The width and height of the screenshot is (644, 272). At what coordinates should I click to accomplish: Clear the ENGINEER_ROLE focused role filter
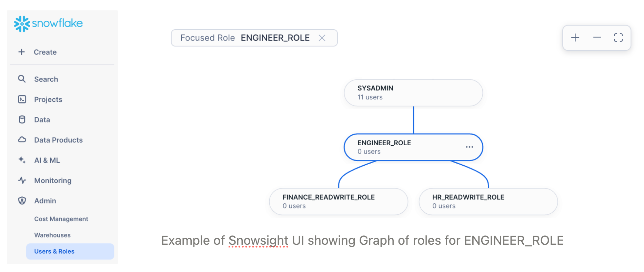[322, 38]
